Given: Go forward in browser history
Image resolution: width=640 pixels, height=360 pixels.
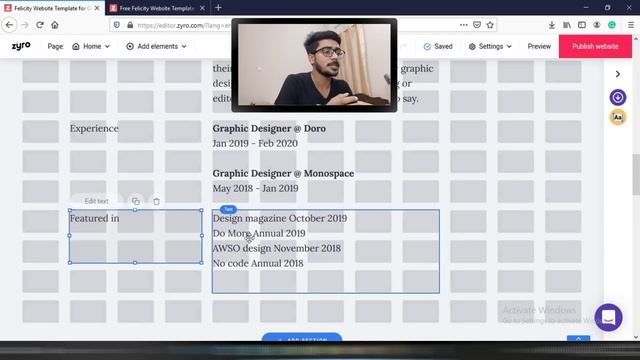Looking at the screenshot, I should (25, 25).
